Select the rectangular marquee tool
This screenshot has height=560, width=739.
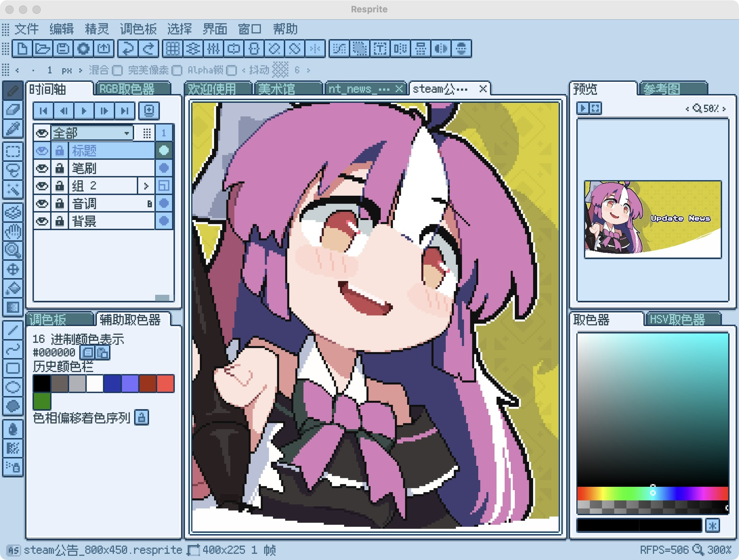click(x=13, y=151)
